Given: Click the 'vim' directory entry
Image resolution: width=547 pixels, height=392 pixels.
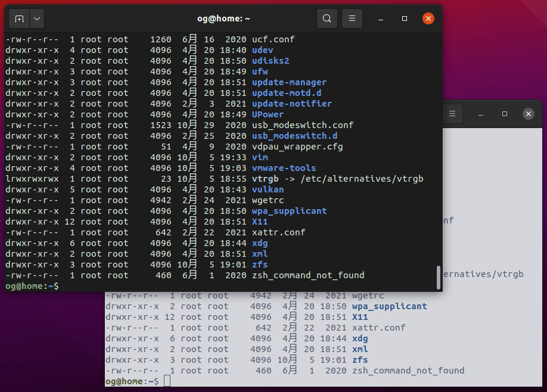Looking at the screenshot, I should 260,158.
